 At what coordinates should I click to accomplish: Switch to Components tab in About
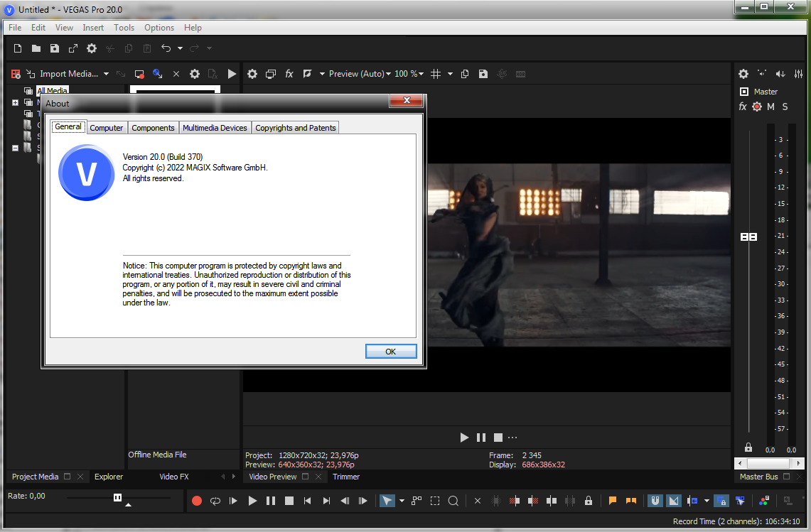(153, 128)
